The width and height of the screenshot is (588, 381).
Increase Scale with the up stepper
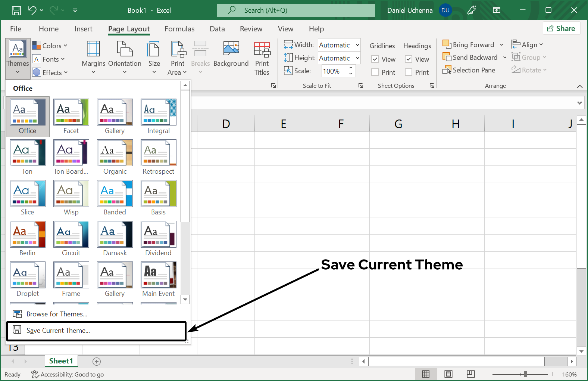[x=351, y=68]
